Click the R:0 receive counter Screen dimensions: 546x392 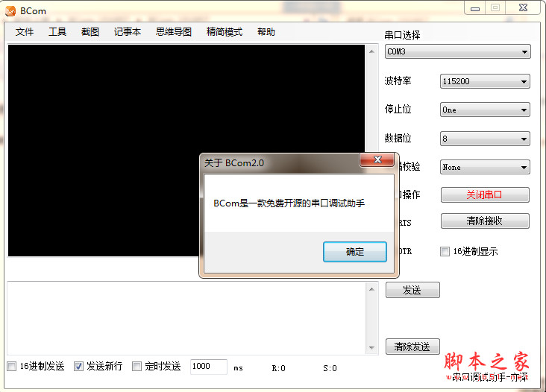tap(278, 368)
